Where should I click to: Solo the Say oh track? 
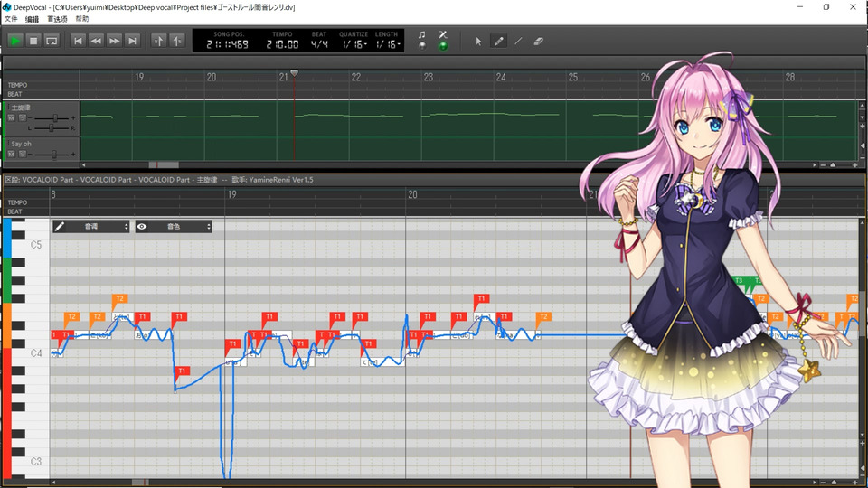pyautogui.click(x=22, y=154)
